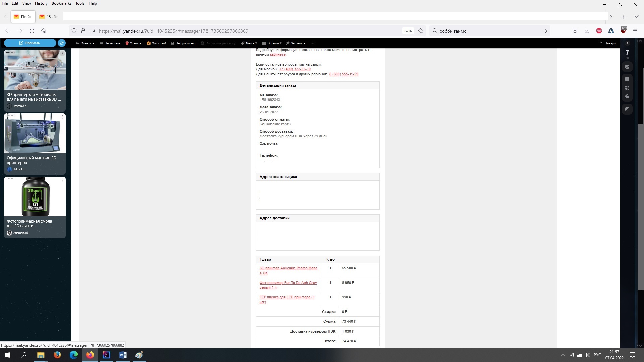Open 3D printer expo ad thumbnail
The height and width of the screenshot is (362, 644).
(x=35, y=70)
